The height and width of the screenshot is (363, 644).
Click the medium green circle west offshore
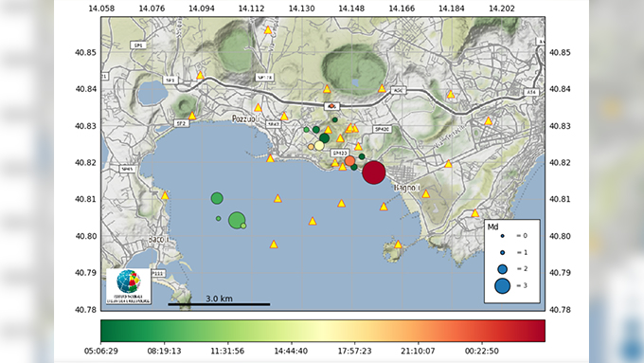click(x=217, y=199)
